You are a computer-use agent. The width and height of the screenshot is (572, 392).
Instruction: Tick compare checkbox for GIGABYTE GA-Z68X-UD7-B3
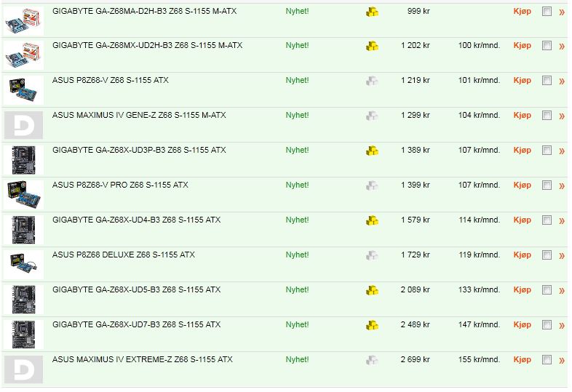click(x=547, y=325)
